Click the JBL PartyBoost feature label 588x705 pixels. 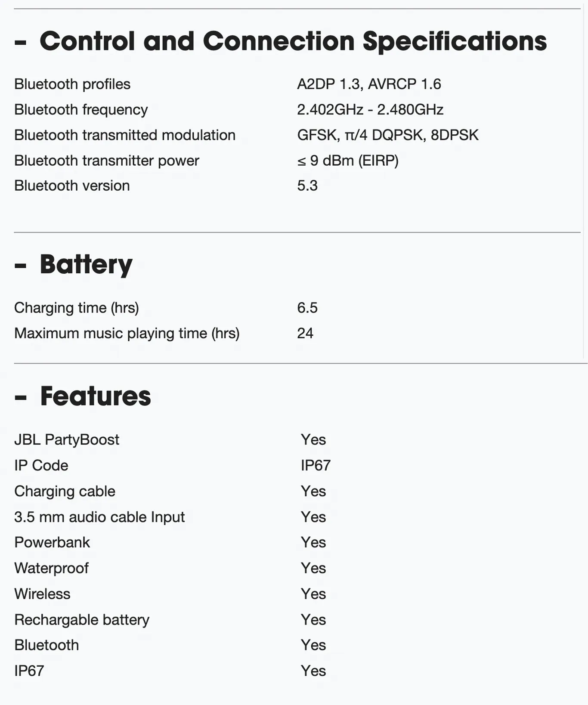tap(67, 439)
